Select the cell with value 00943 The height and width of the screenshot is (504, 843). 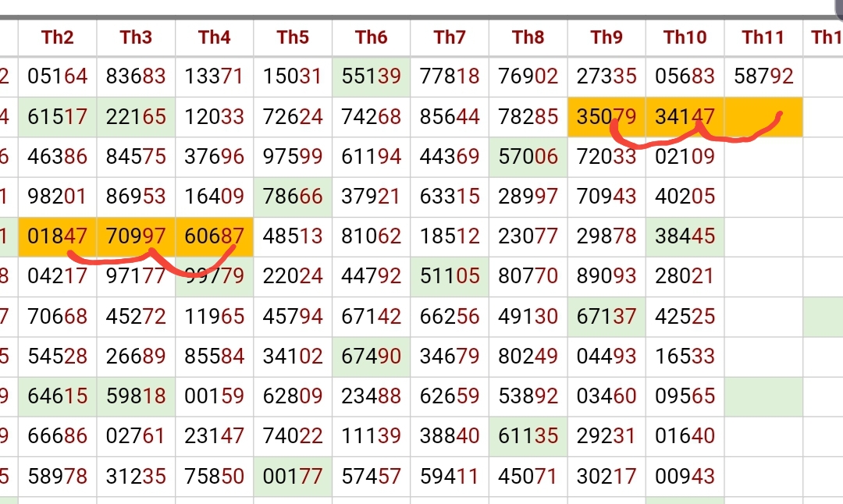pos(685,475)
